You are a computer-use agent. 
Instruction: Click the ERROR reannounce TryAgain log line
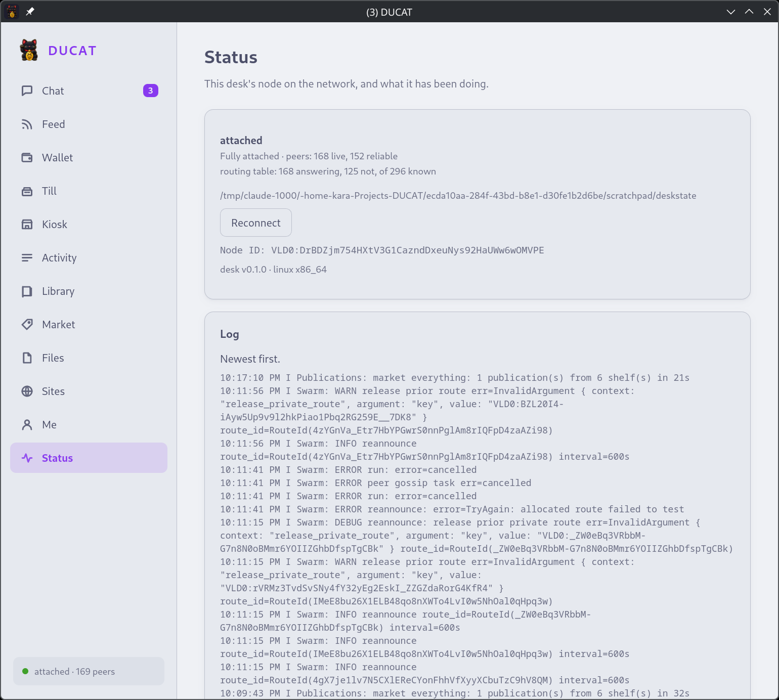click(452, 509)
